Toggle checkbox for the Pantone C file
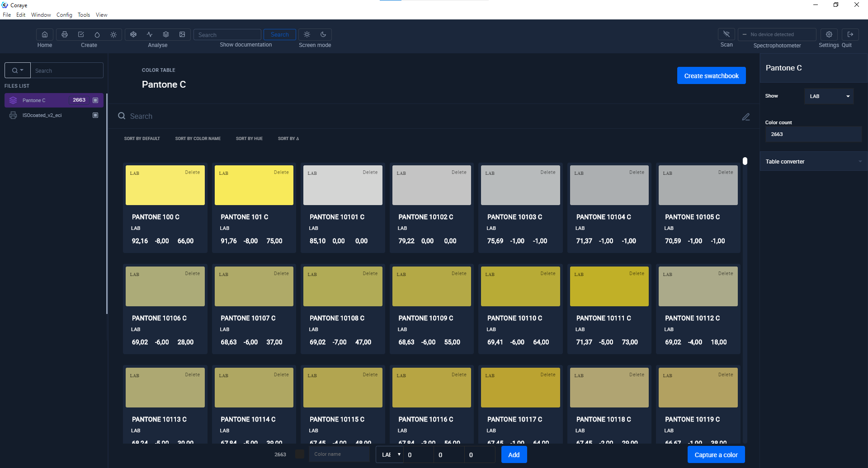The height and width of the screenshot is (468, 868). coord(95,100)
